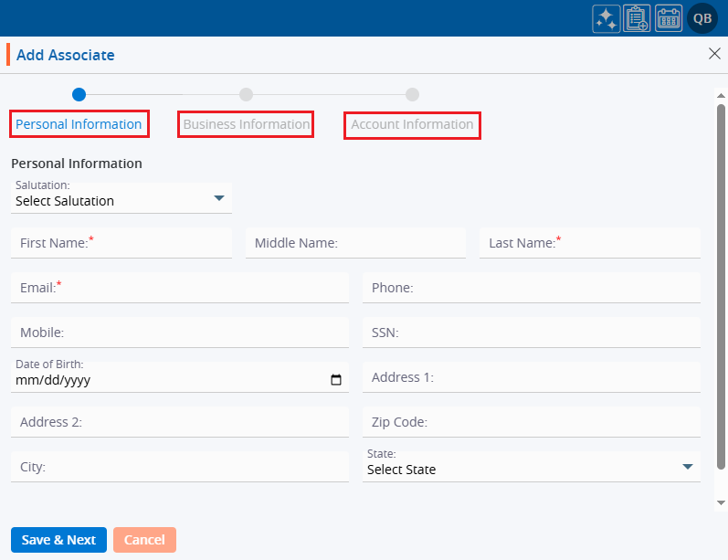This screenshot has height=560, width=728.
Task: Click the vertical scrollbar down arrow
Action: pos(721,502)
